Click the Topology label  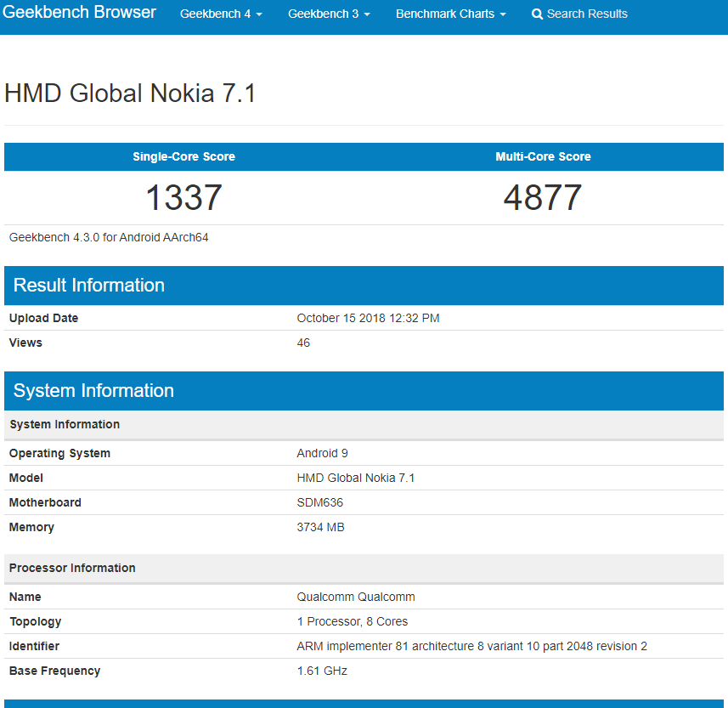36,621
